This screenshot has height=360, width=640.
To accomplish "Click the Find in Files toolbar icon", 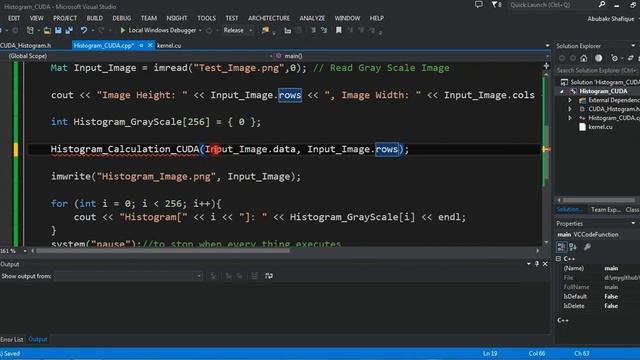I will [265, 30].
